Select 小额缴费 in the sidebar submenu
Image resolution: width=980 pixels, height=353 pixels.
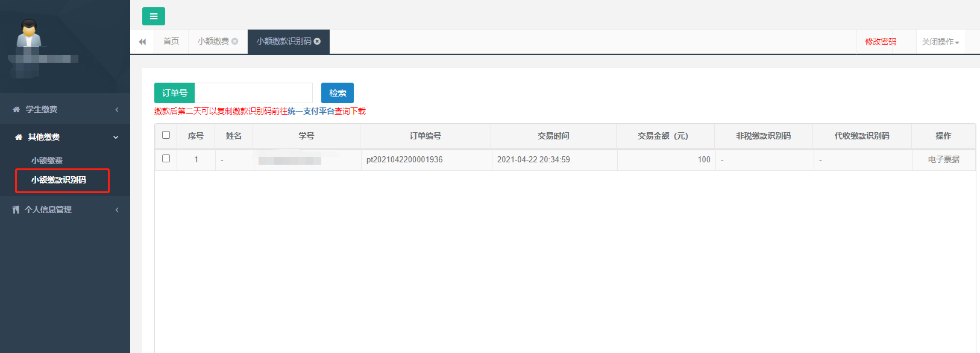tap(47, 161)
